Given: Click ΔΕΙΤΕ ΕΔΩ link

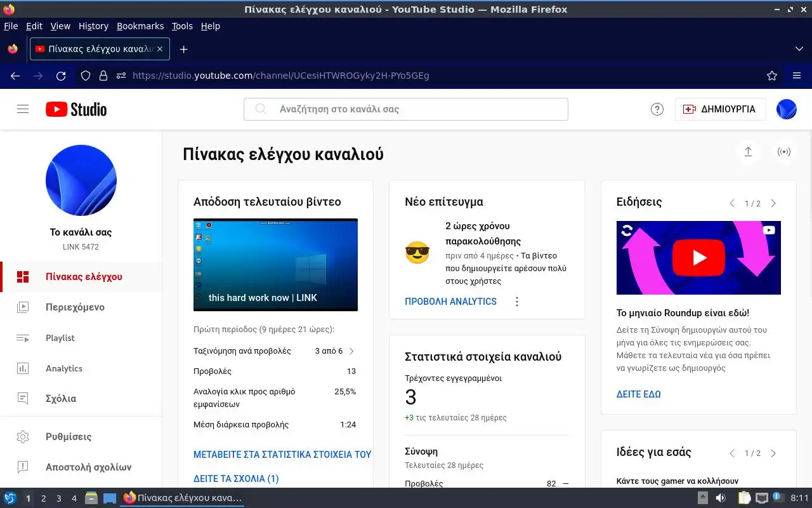Looking at the screenshot, I should [x=639, y=394].
